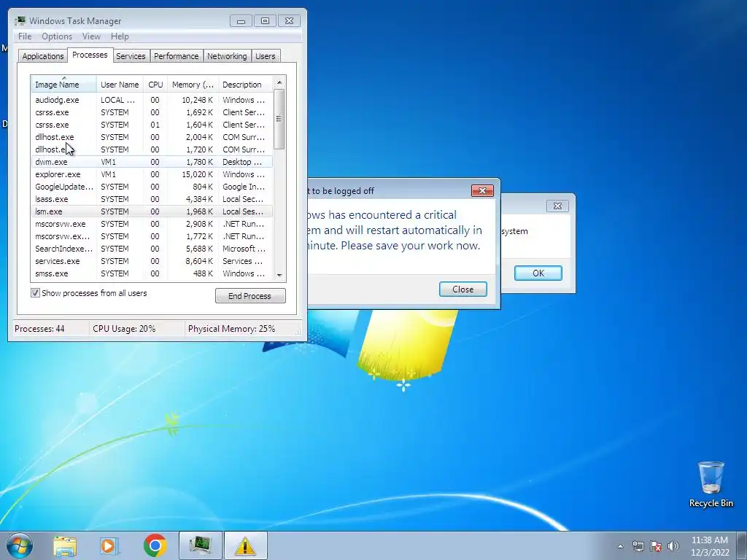Click the process list scroll down arrow

[279, 275]
